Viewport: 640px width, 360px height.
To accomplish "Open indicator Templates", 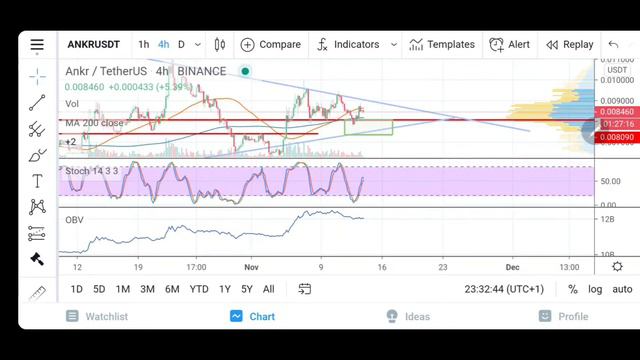I will point(442,44).
